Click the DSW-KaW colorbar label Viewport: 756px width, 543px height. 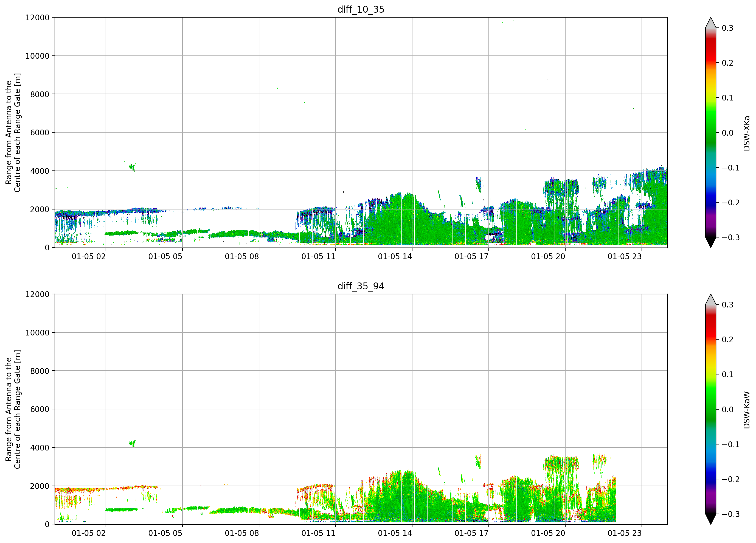tap(747, 410)
